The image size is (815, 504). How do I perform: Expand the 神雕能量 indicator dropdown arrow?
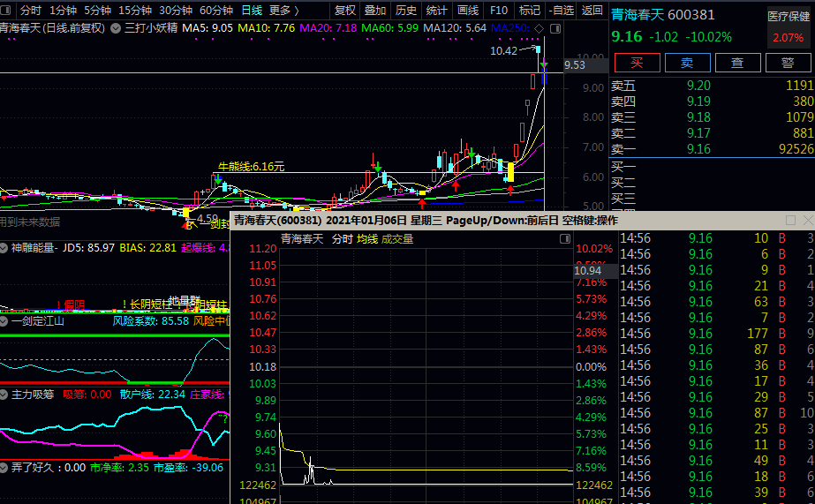point(5,248)
